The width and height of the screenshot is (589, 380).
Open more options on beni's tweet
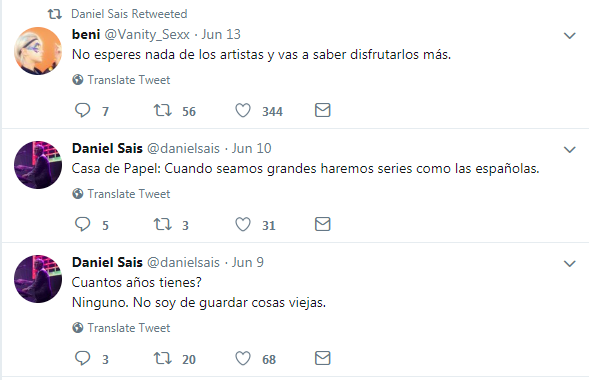[x=569, y=36]
